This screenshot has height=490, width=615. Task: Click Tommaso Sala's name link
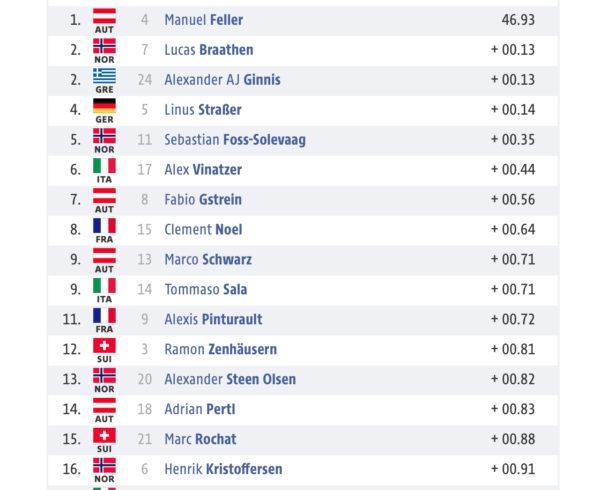point(206,290)
